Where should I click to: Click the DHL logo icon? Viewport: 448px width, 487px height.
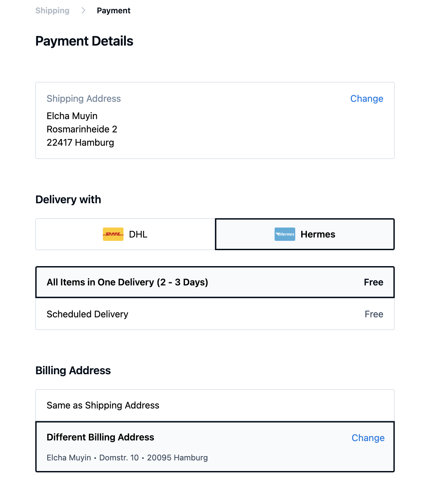(x=113, y=234)
